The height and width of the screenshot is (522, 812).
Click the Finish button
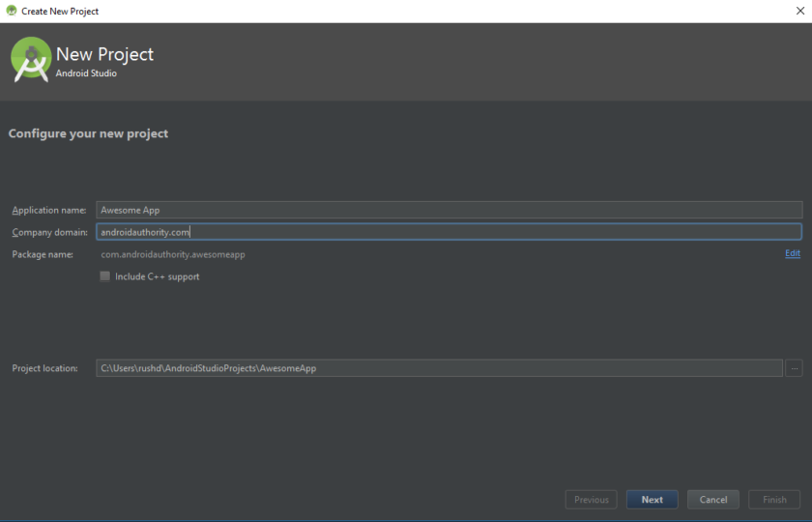(774, 500)
